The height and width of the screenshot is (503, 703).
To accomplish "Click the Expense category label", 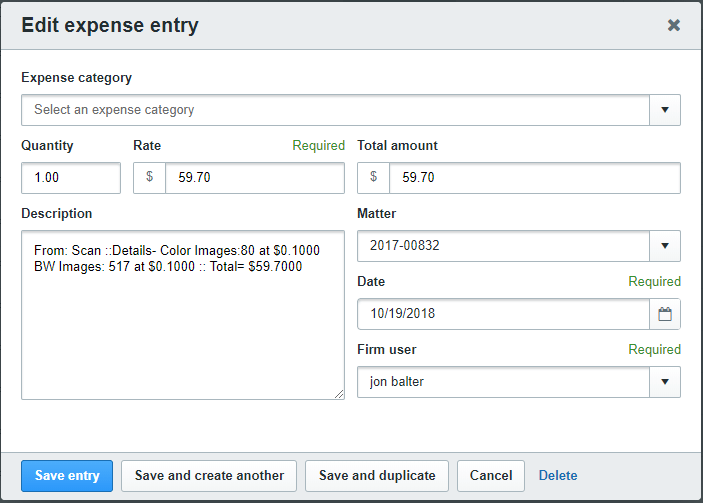I will point(77,78).
